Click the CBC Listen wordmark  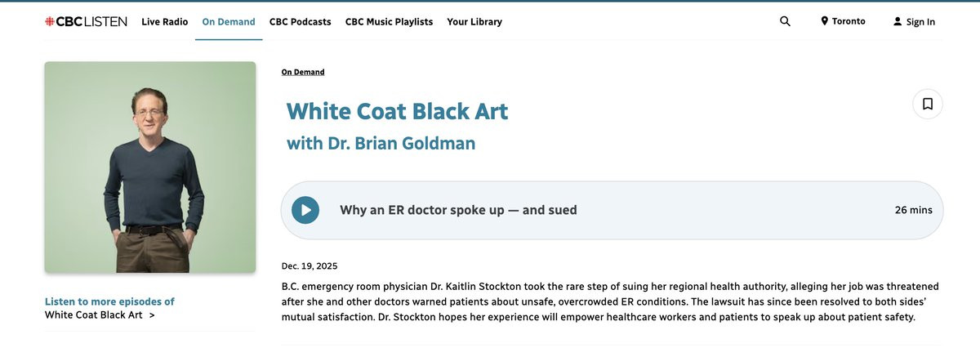coord(91,21)
